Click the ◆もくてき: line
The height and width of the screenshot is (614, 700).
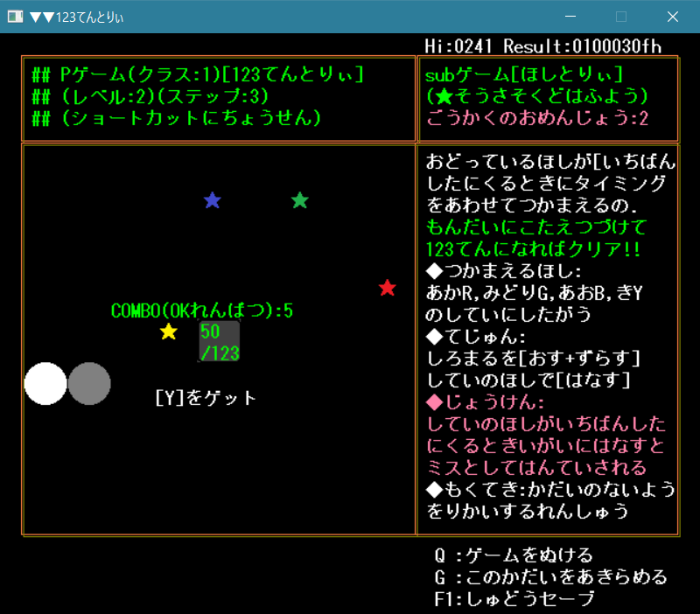point(550,490)
